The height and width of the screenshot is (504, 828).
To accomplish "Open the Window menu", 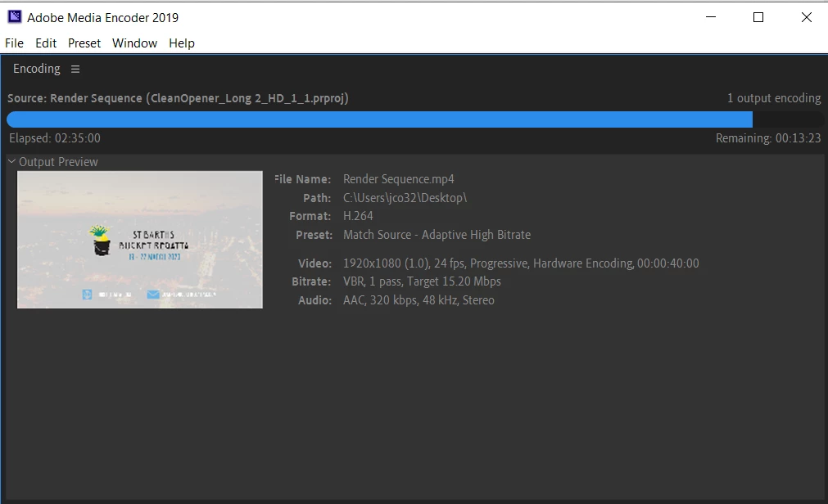I will click(x=134, y=43).
